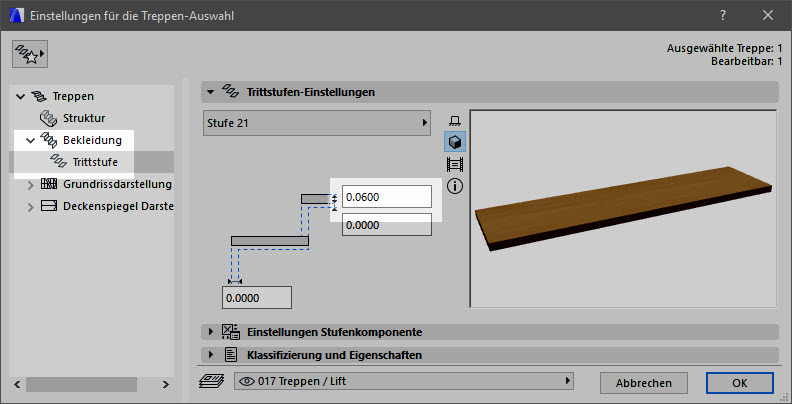Image resolution: width=792 pixels, height=404 pixels.
Task: Open the Stufe 21 dropdown
Action: 317,123
